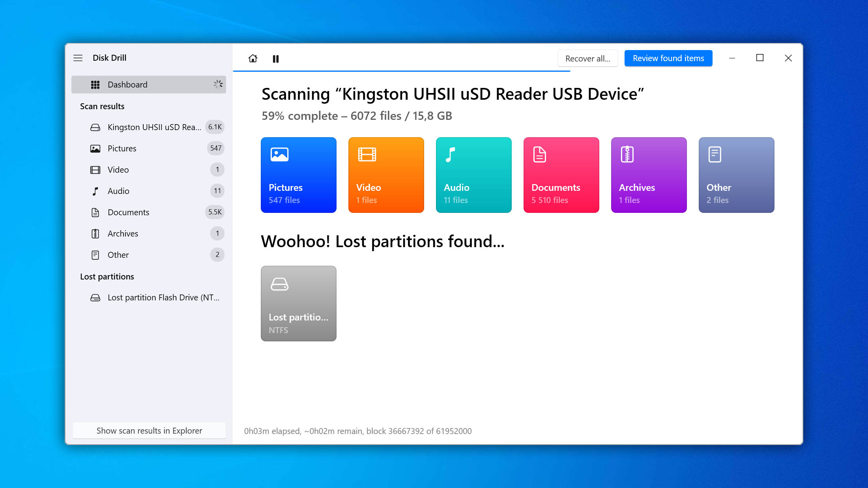This screenshot has height=488, width=868.
Task: Click the 6.1K badge on Kingston row
Action: 215,127
